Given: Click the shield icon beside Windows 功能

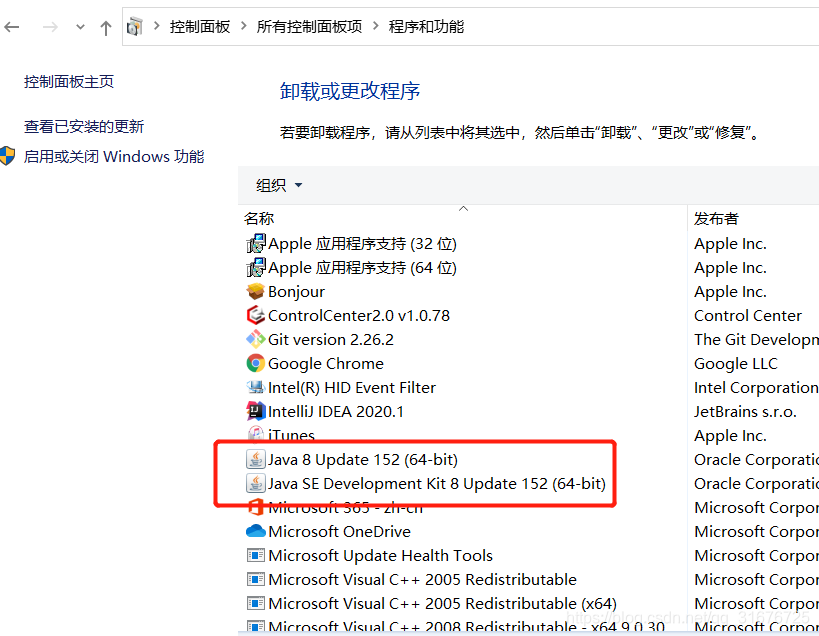Looking at the screenshot, I should pos(7,156).
